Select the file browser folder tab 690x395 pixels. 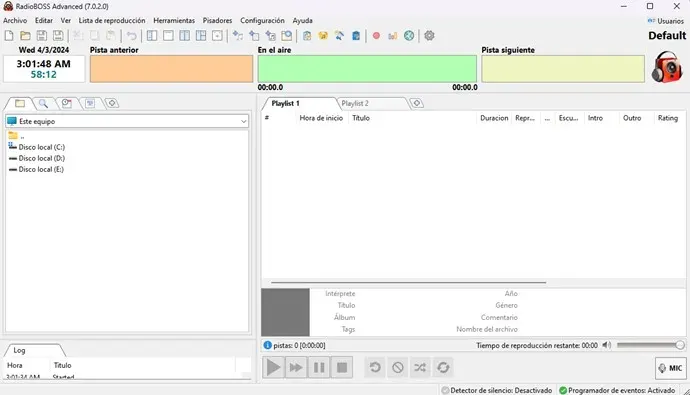pyautogui.click(x=19, y=103)
